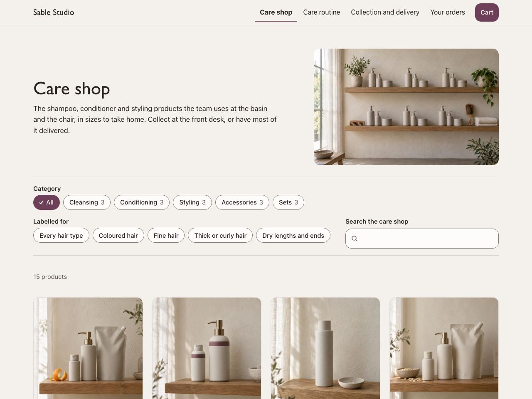Click the shelf hero image

(406, 107)
